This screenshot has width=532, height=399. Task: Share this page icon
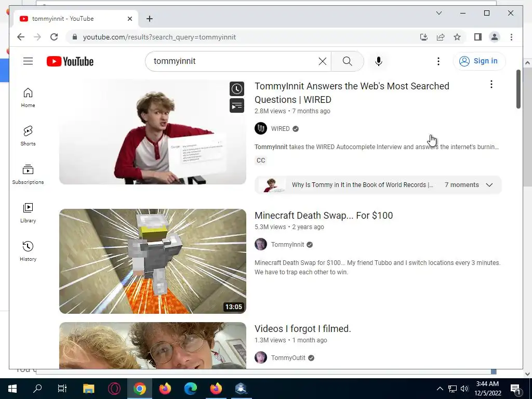[441, 37]
